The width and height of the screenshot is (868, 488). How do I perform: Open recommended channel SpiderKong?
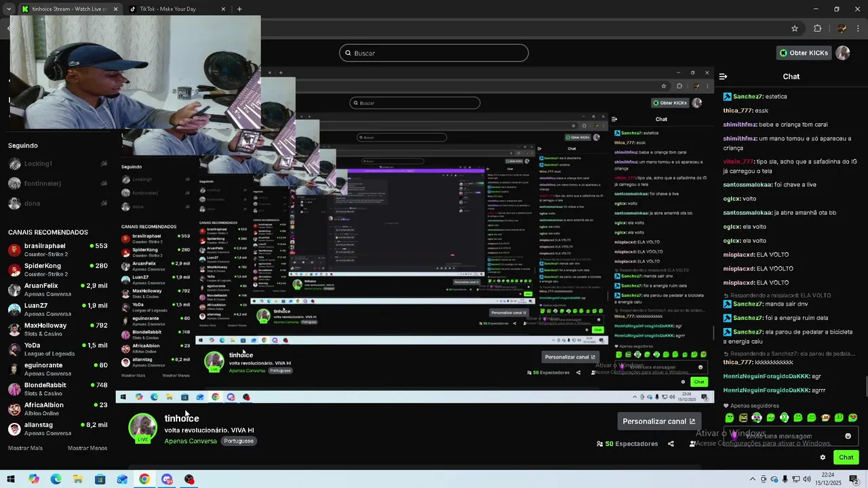(x=58, y=270)
